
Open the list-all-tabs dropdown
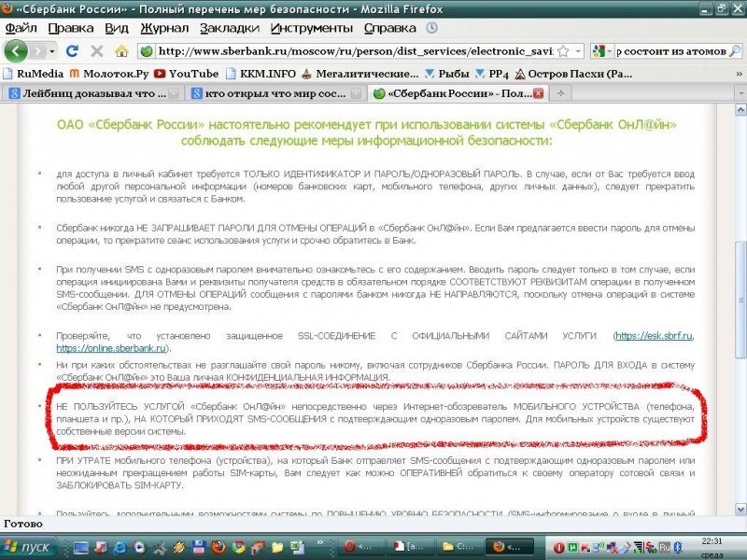[740, 93]
